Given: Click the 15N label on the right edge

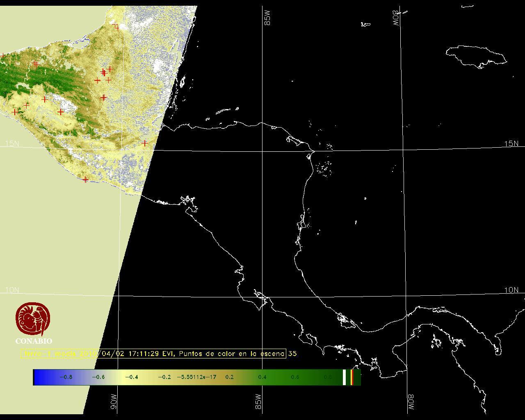Looking at the screenshot, I should tap(511, 144).
